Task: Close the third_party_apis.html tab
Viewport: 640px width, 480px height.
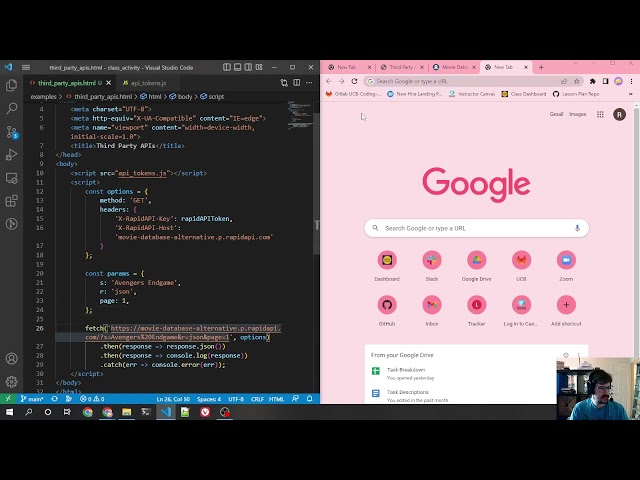Action: 109,83
